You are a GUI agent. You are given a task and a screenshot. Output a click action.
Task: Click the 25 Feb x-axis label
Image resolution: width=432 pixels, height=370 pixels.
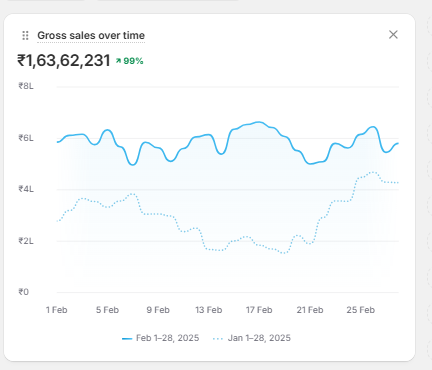click(x=361, y=310)
